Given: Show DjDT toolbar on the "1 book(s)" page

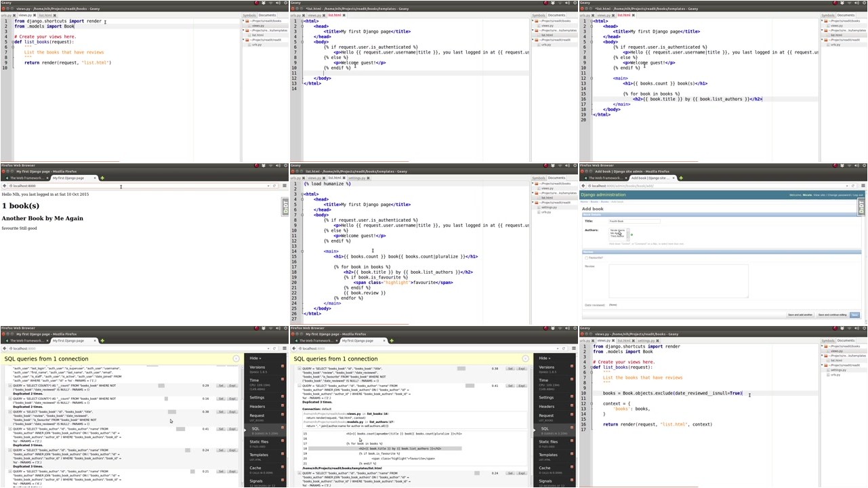Looking at the screenshot, I should (x=285, y=207).
